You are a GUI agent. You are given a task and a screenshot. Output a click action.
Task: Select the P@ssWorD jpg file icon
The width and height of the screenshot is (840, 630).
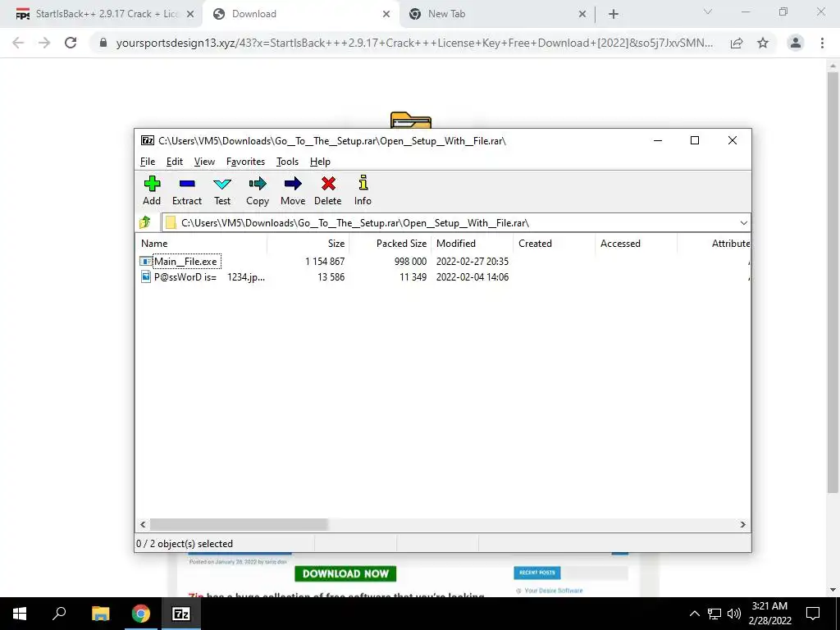146,277
